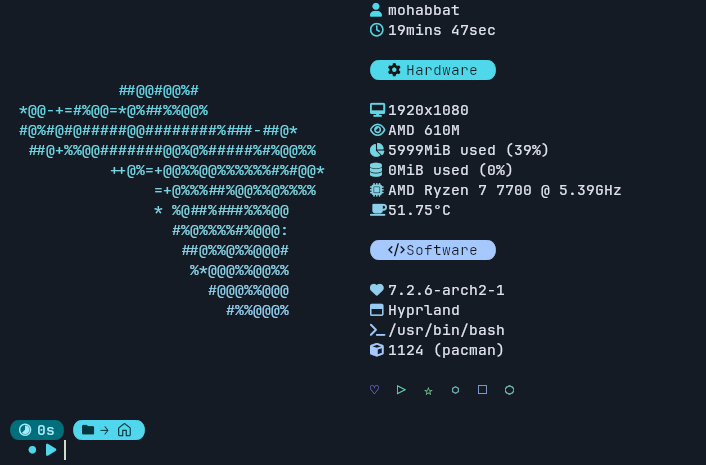Click the coffee cup icon beside 51.75°C
The width and height of the screenshot is (706, 465).
tap(378, 210)
